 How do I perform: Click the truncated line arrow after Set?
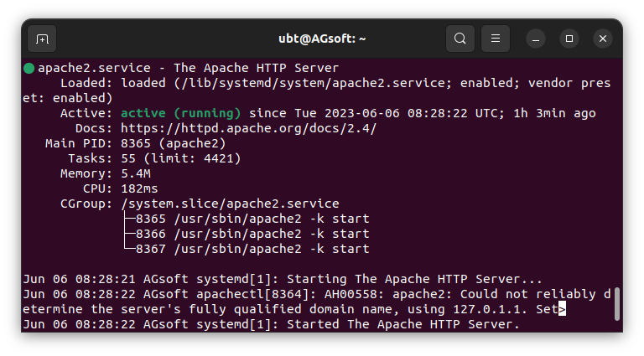tap(562, 309)
